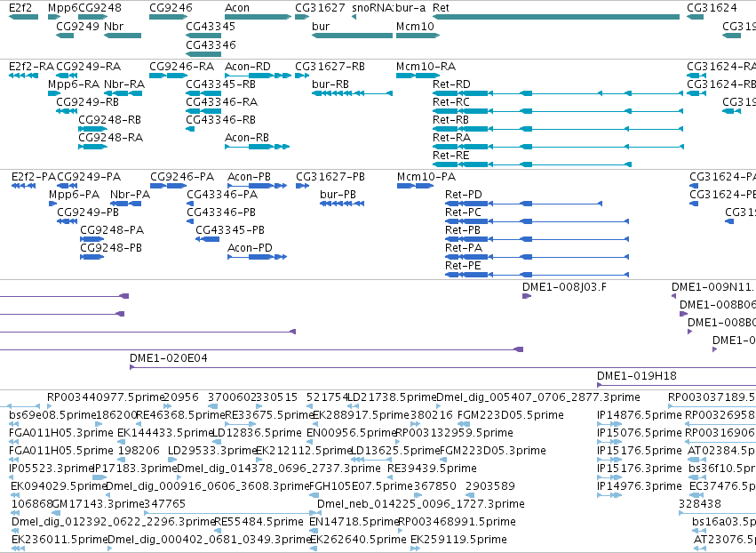Select the Ret-RC transcript label
This screenshot has width=756, height=553.
coord(450,102)
